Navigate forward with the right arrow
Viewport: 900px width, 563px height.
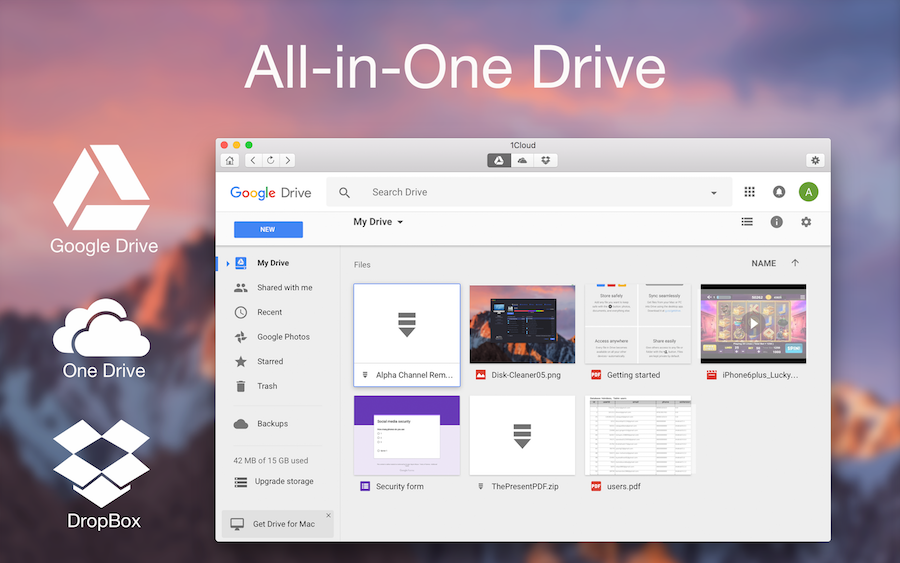(288, 161)
